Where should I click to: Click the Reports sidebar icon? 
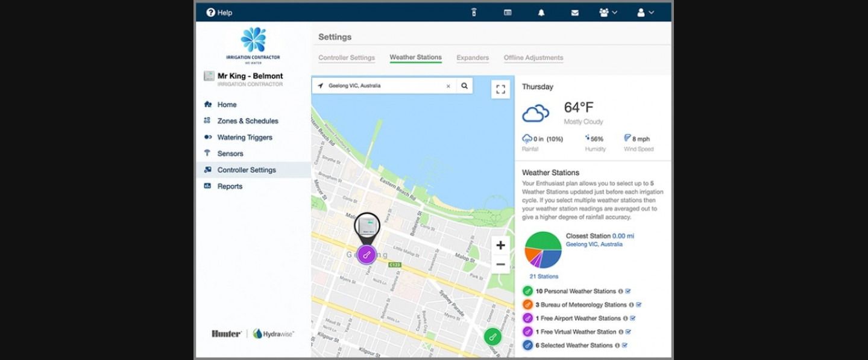[x=207, y=186]
